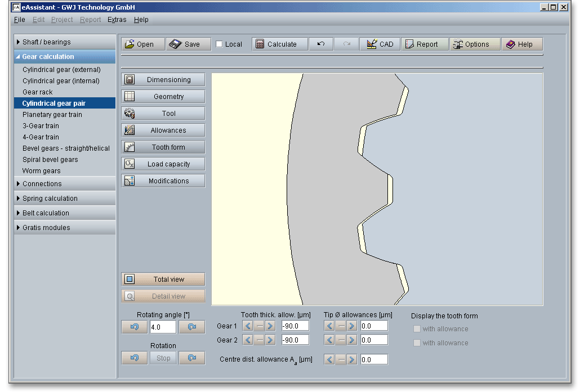580x392 pixels.
Task: Rotate gear counterclockwise under Rotating angle
Action: coord(135,327)
